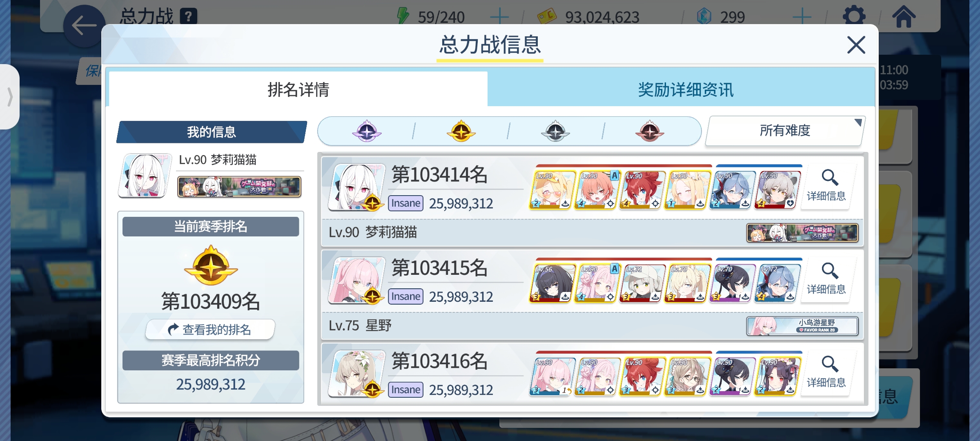The height and width of the screenshot is (441, 980).
Task: Open the settings gear icon
Action: [854, 17]
